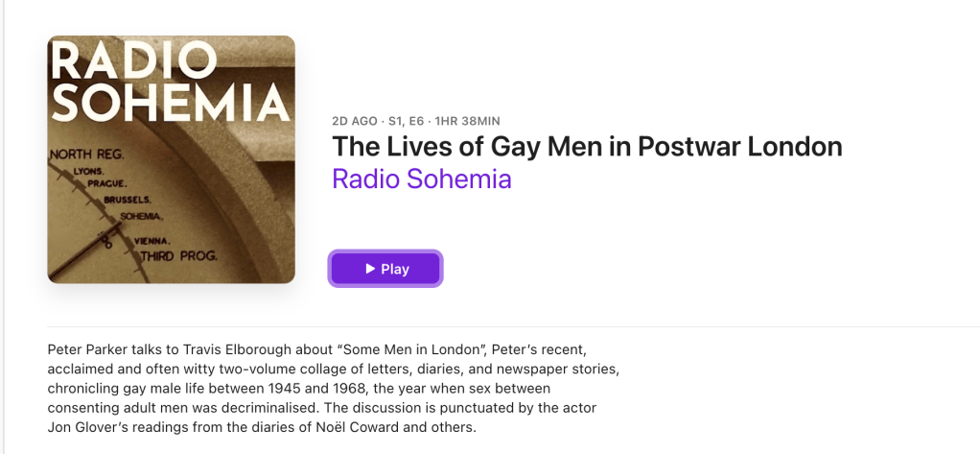Click the Radio Sohemia podcast artwork
980x454 pixels.
point(171,159)
